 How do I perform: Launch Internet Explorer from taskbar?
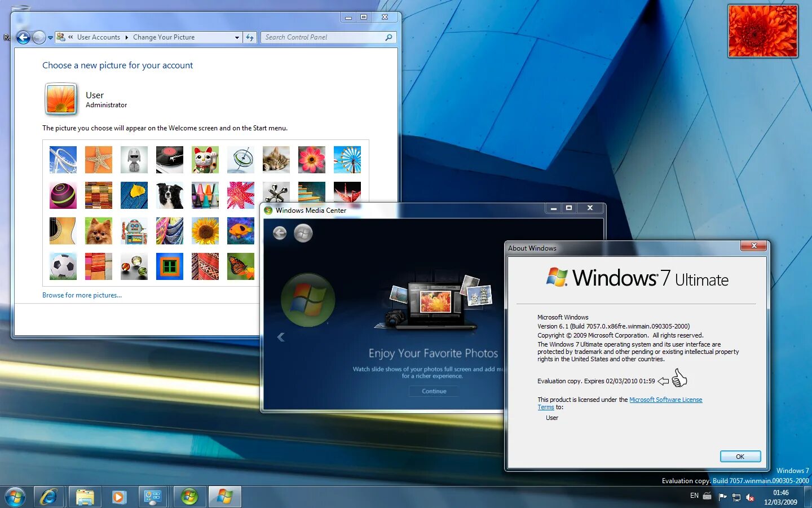click(49, 497)
